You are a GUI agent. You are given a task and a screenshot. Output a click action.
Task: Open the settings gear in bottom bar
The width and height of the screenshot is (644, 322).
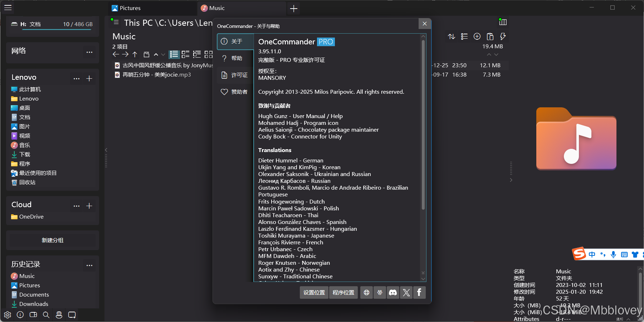click(x=8, y=315)
